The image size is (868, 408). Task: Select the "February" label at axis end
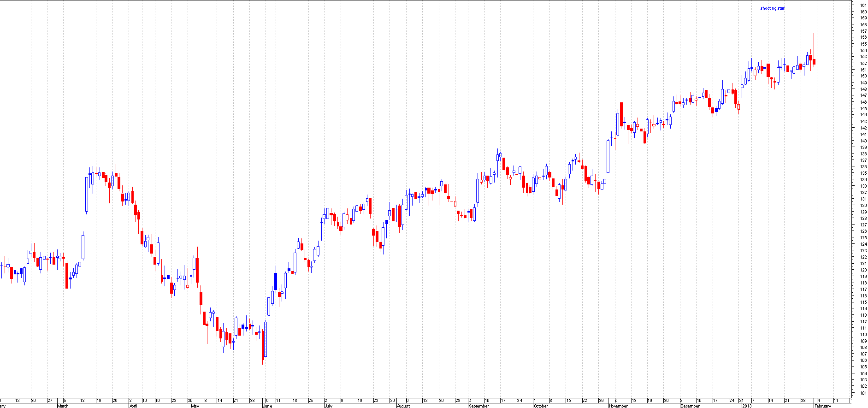(823, 406)
